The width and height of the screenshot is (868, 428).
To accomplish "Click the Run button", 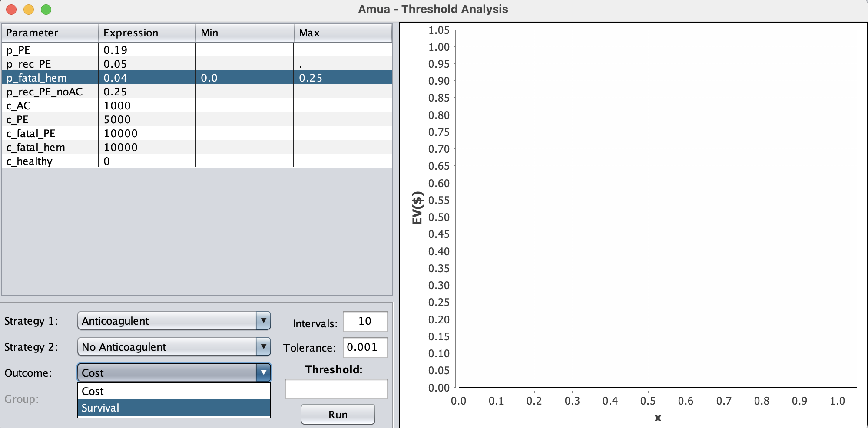I will point(338,415).
